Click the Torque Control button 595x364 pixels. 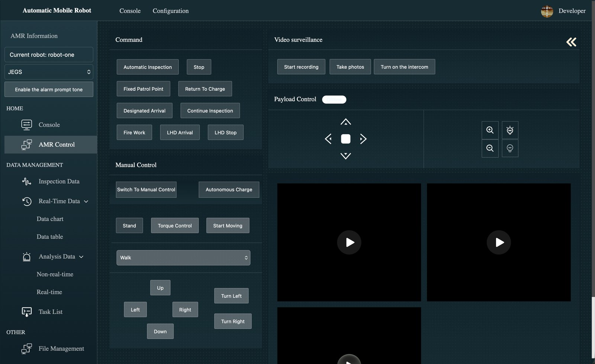click(175, 226)
